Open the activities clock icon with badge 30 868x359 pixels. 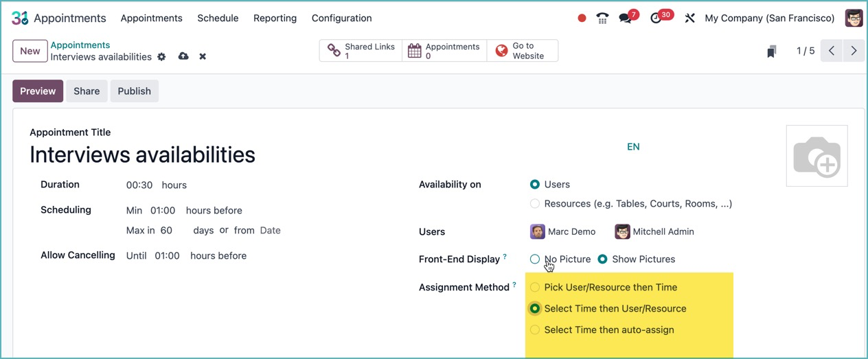point(656,19)
